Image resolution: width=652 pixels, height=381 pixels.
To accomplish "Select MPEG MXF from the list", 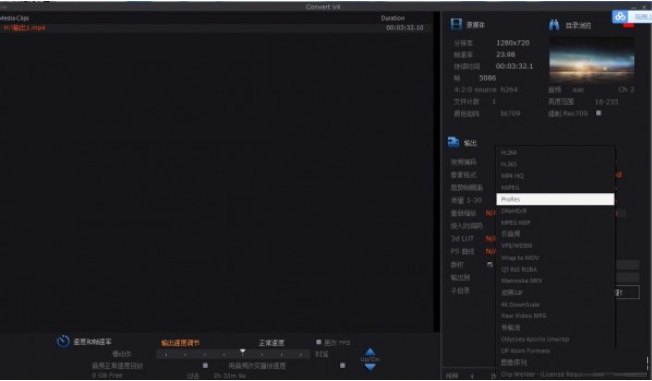I will pyautogui.click(x=555, y=223).
